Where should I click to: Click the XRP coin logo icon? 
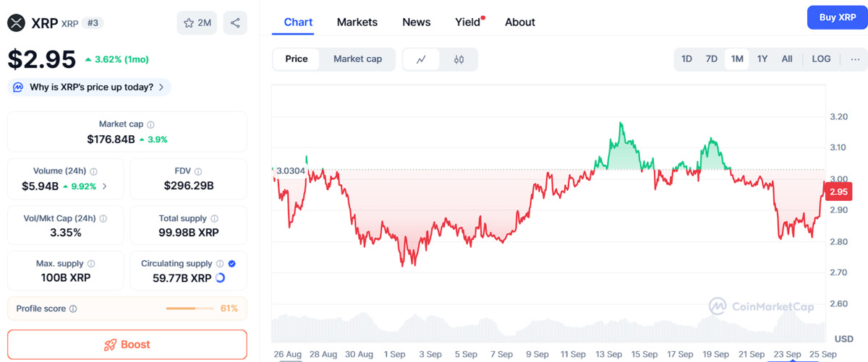coord(16,22)
